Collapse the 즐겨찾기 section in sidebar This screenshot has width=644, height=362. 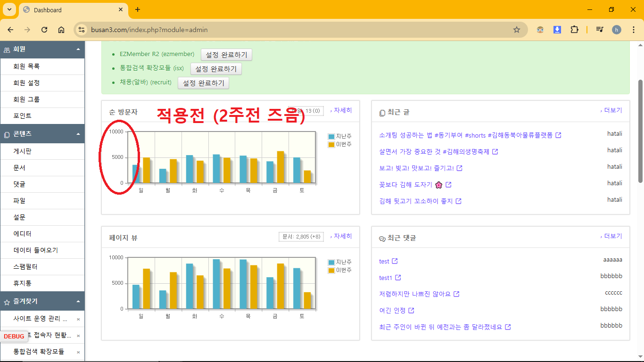click(x=79, y=301)
